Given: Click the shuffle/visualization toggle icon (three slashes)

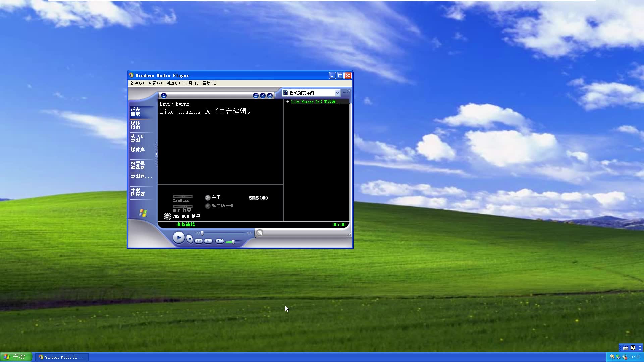Looking at the screenshot, I should [256, 96].
